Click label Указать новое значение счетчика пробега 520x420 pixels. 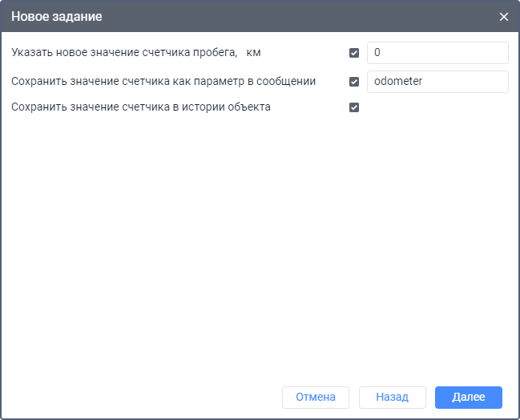pos(120,53)
